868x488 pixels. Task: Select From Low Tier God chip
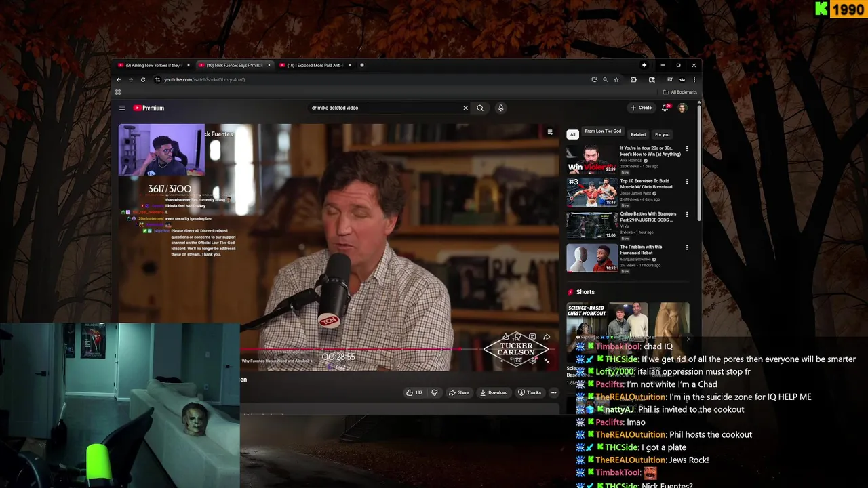603,131
